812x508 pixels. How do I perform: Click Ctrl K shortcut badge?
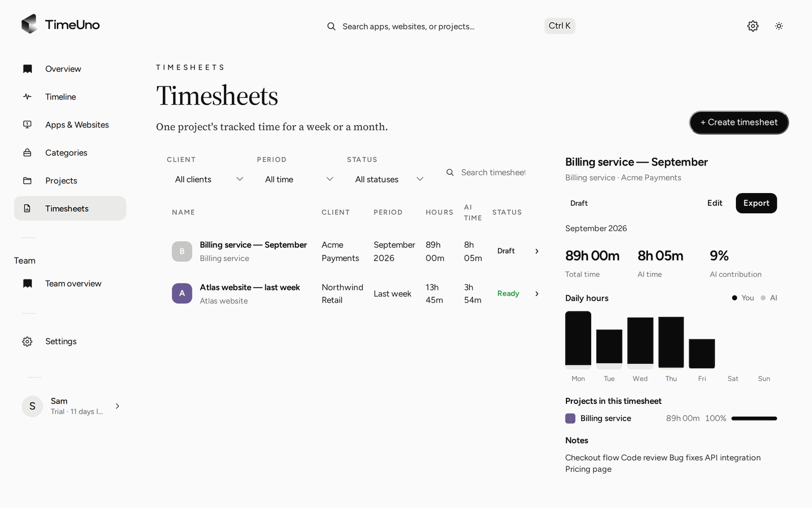[x=560, y=26]
